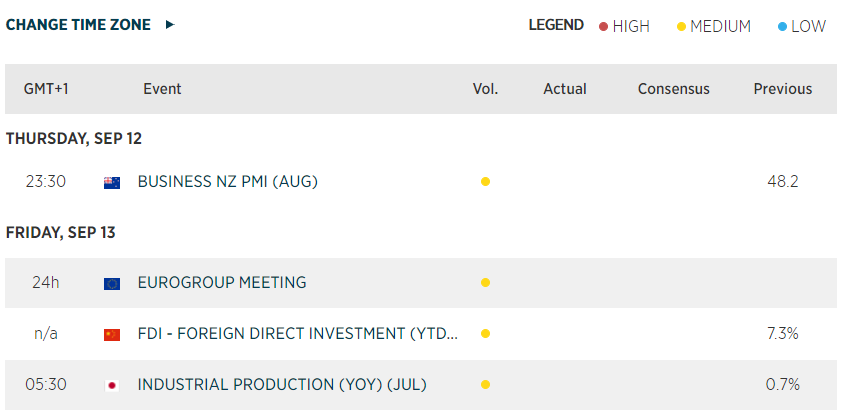
Task: Click Eurogroup Meeting medium volatility dot
Action: point(485,283)
